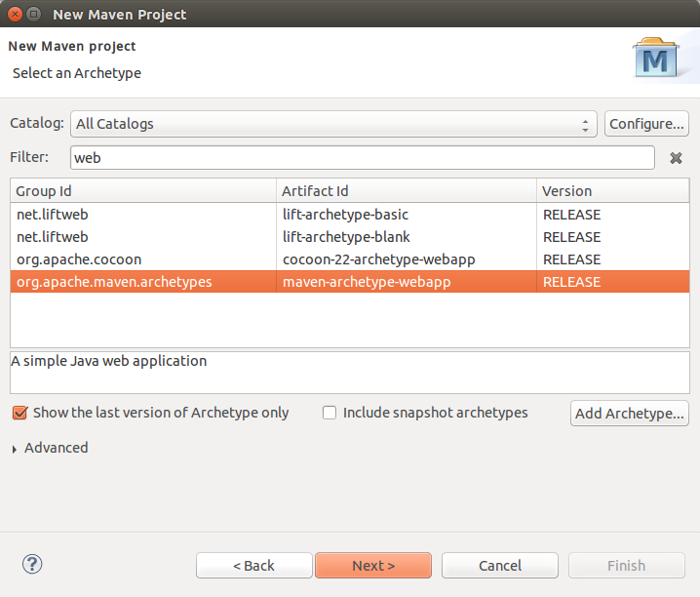Clear the filter text with X icon

[676, 158]
